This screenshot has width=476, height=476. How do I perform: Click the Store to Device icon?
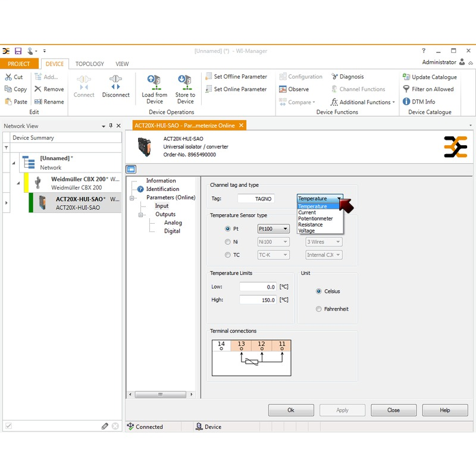tap(185, 83)
